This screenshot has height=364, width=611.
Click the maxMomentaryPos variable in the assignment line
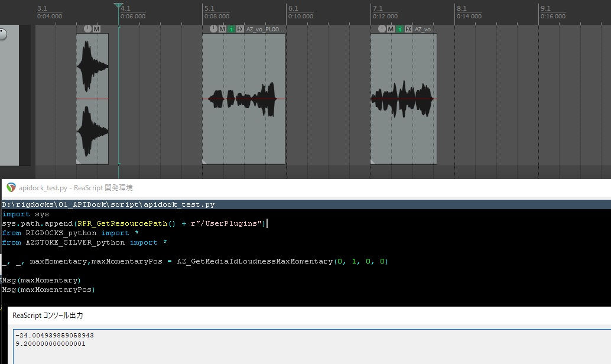[126, 262]
